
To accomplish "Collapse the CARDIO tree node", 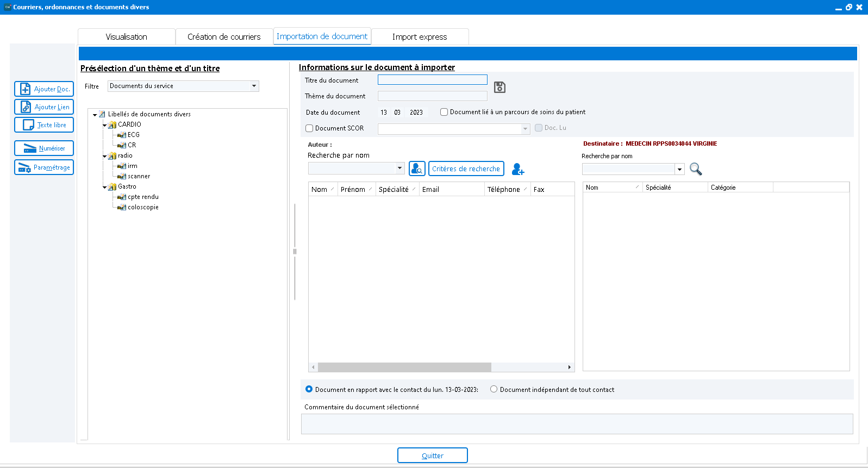I will (x=105, y=125).
